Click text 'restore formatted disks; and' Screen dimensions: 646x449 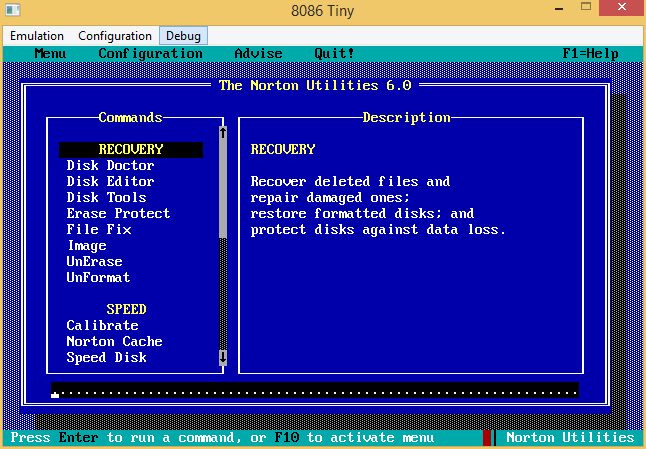click(x=362, y=213)
